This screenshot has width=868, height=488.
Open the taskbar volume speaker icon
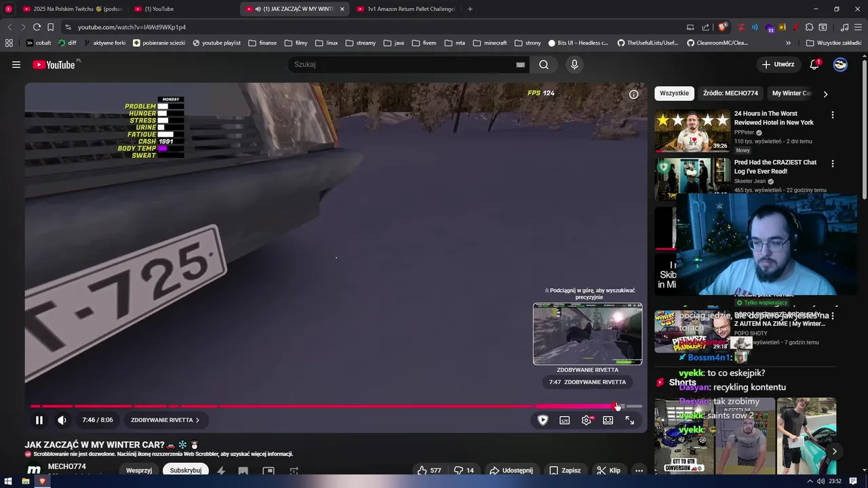(x=821, y=481)
